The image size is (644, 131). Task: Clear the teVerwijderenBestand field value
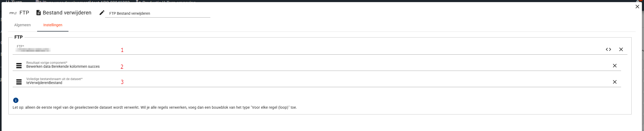[x=615, y=82]
